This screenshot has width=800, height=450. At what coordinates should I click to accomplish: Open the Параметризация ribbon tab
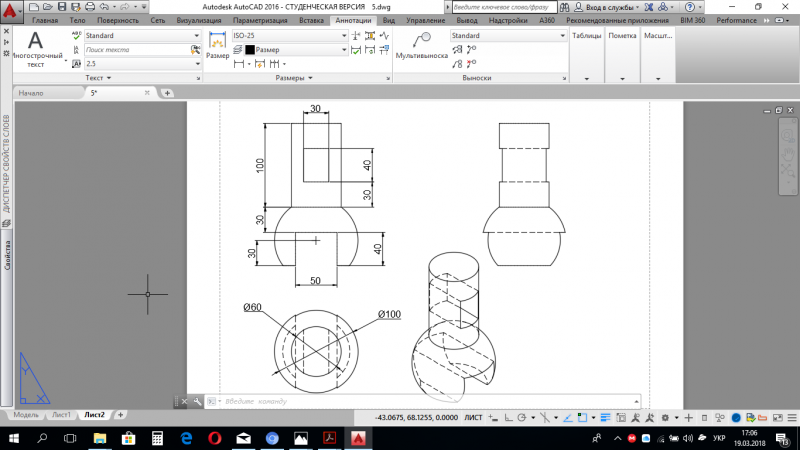(x=260, y=20)
